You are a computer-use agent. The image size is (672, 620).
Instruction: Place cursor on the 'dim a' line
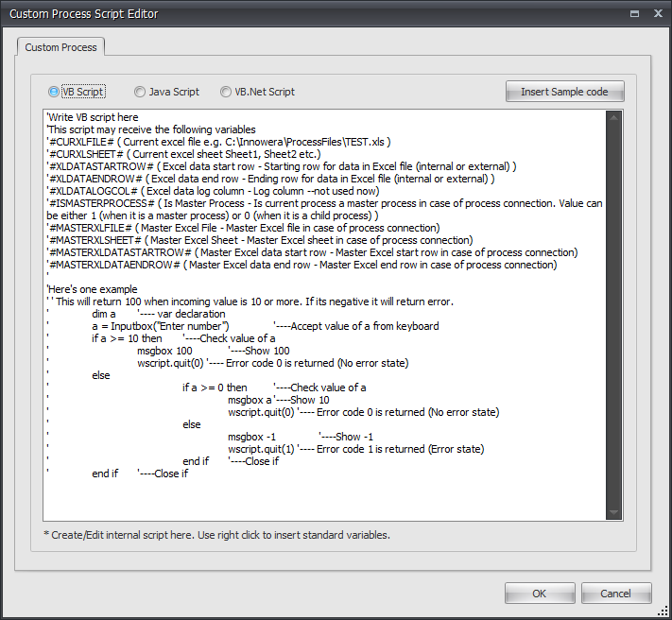point(104,314)
